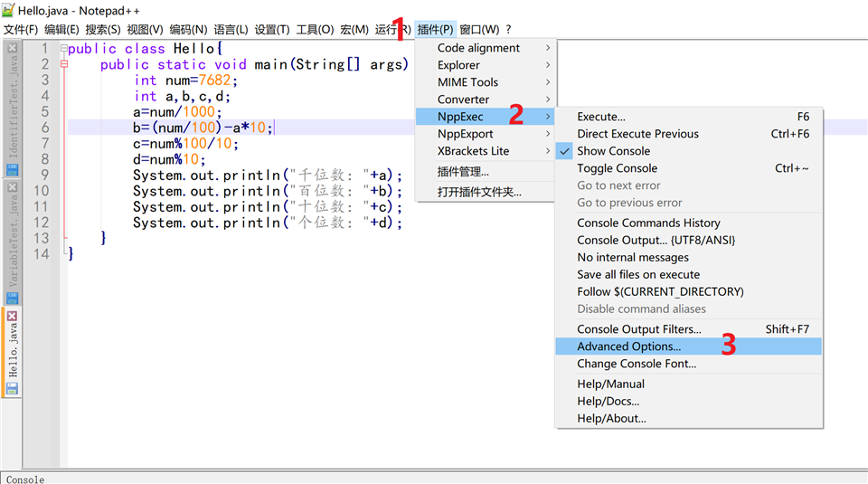The width and height of the screenshot is (868, 484).
Task: Switch to the Hello.java tab
Action: [12, 351]
